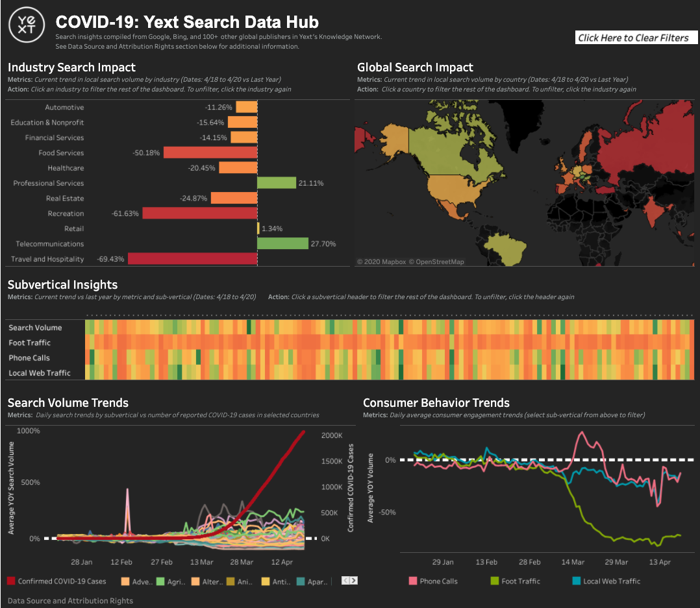Viewport: 700px width, 608px height.
Task: Click the legend scroll right arrow
Action: (x=354, y=581)
